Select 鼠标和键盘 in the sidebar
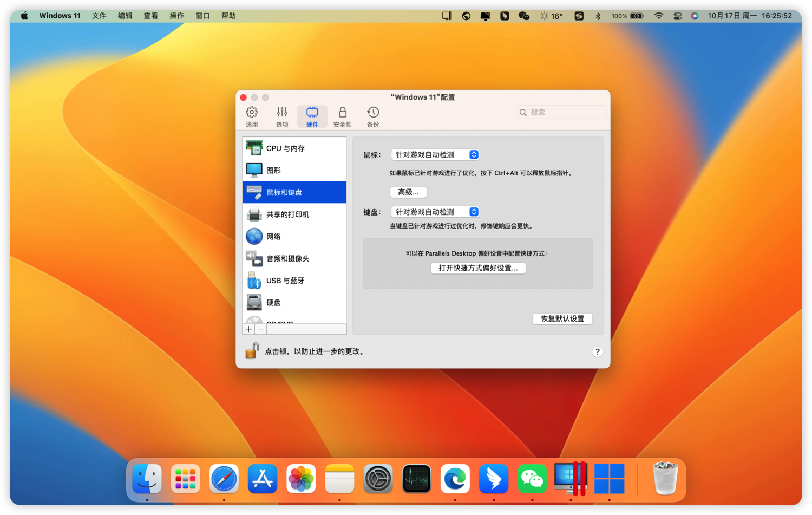The height and width of the screenshot is (515, 812). point(294,192)
